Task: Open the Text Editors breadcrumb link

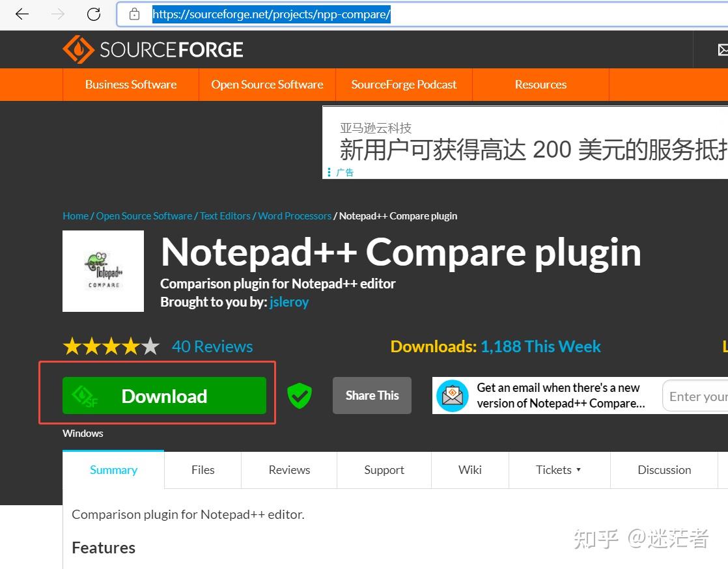Action: tap(225, 215)
